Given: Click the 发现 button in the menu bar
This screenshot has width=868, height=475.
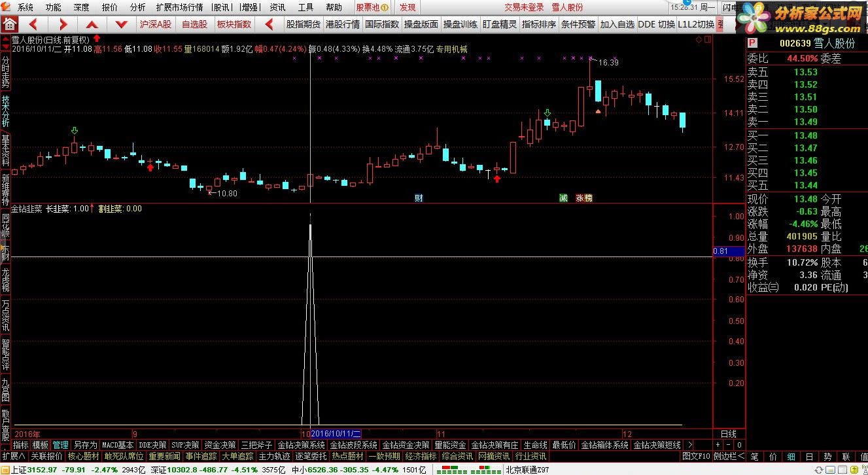Looking at the screenshot, I should point(408,7).
